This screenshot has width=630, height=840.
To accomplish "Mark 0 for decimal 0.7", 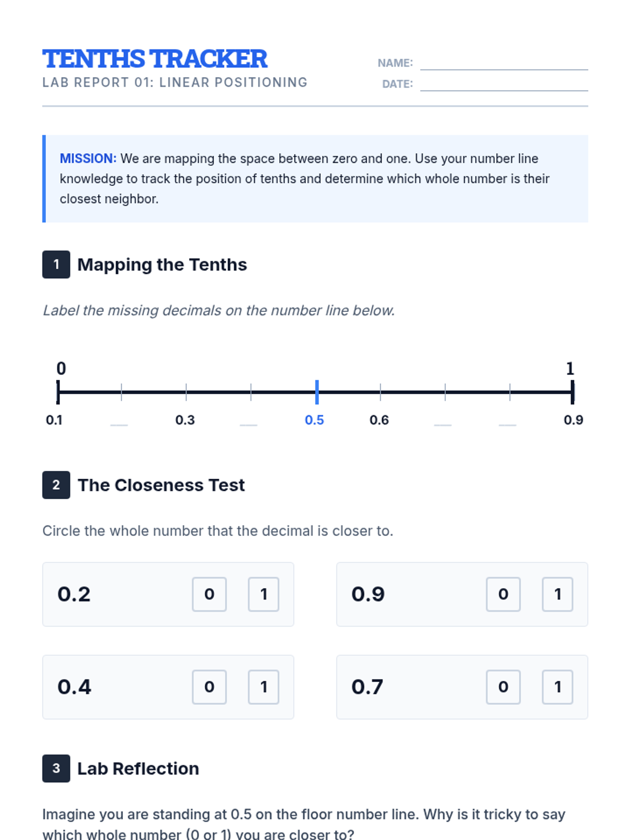I will pos(503,687).
